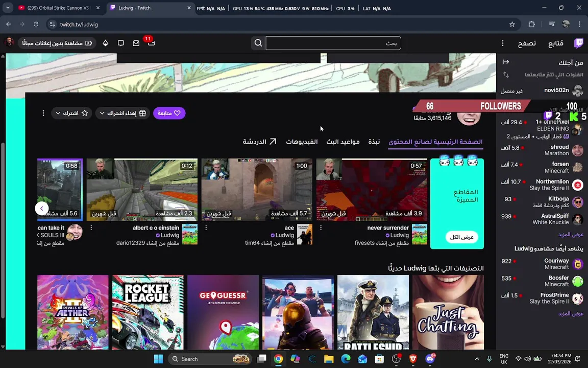The height and width of the screenshot is (368, 588).
Task: Open the ad-free viewing button مشاهدة بدون إعلانات
Action: pos(57,43)
